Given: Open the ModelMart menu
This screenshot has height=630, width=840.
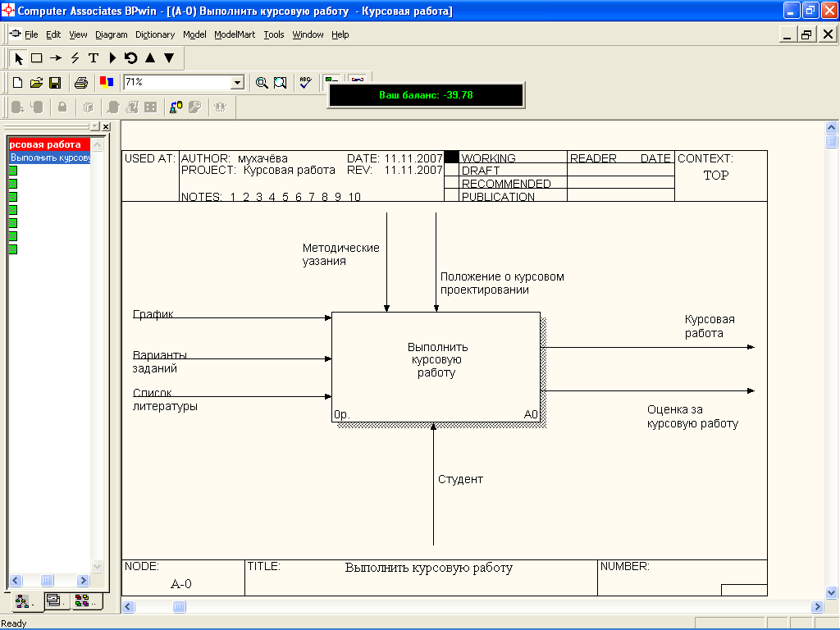Looking at the screenshot, I should [x=235, y=34].
